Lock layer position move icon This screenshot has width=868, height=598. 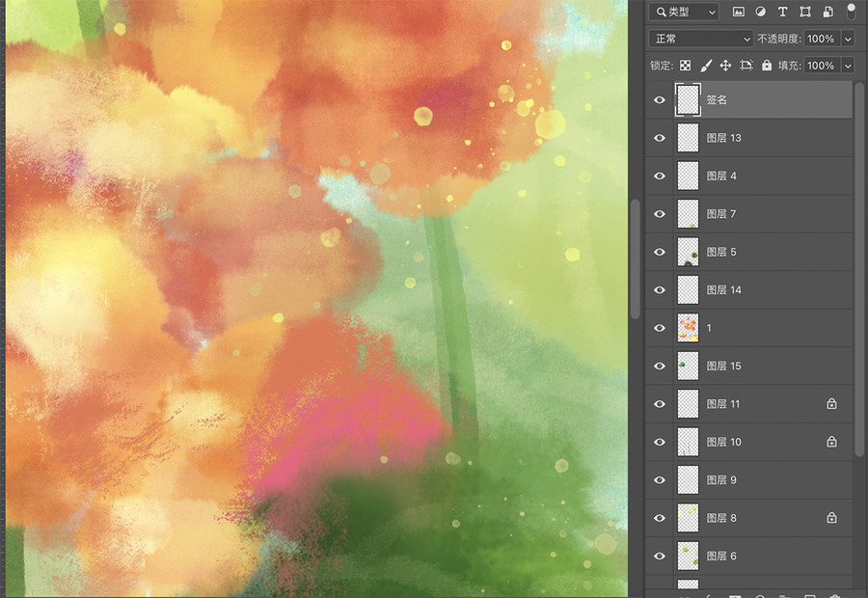[x=725, y=66]
